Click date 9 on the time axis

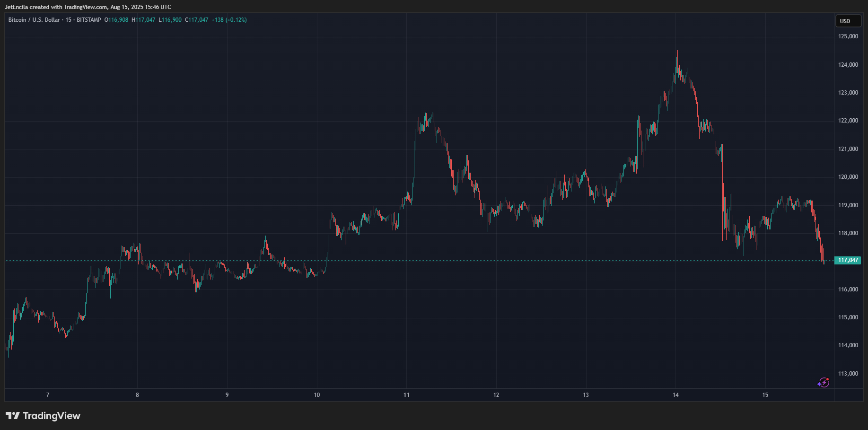point(227,395)
